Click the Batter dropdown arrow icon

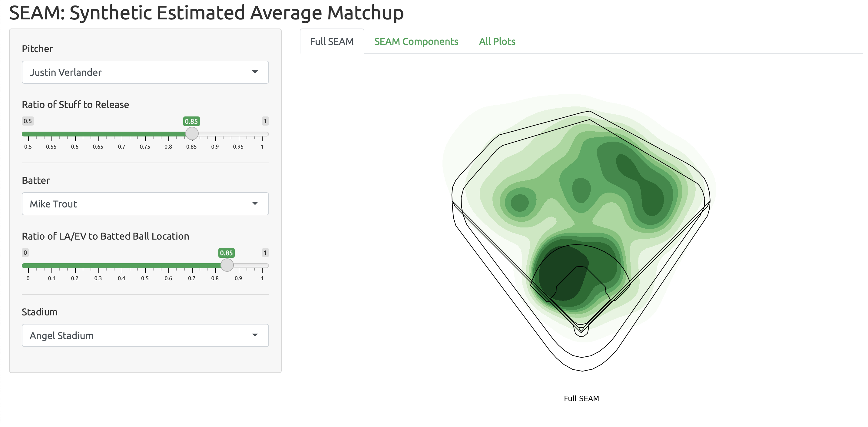tap(255, 203)
